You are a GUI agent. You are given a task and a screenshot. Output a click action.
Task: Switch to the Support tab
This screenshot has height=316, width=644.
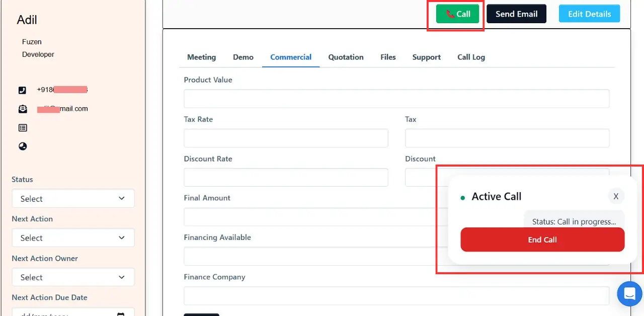pyautogui.click(x=426, y=57)
